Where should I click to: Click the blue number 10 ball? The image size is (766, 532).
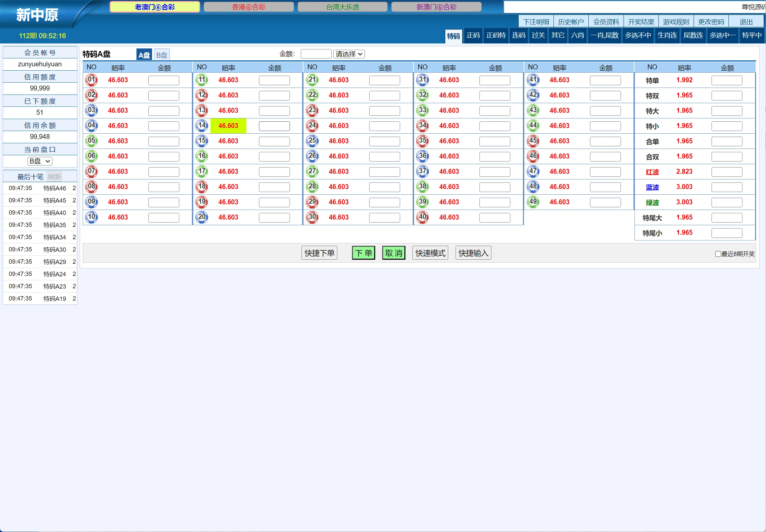[91, 217]
